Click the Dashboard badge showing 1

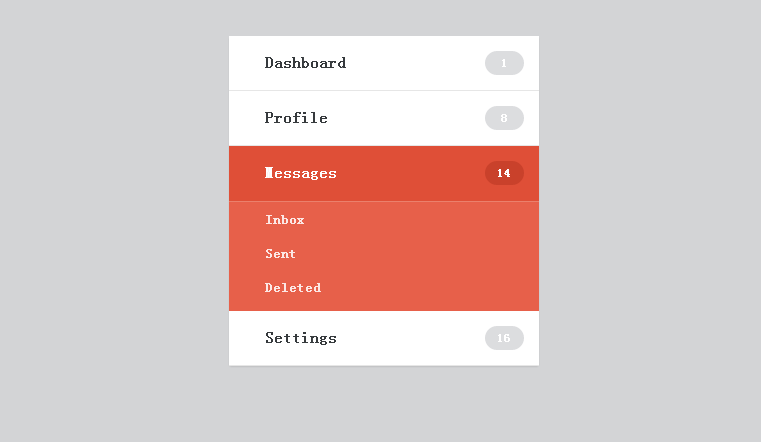tap(504, 63)
